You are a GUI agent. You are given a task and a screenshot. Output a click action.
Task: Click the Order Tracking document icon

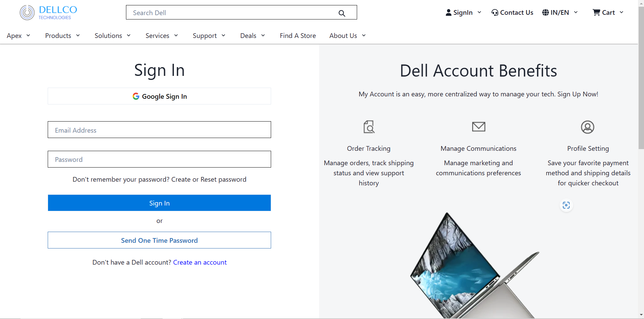point(369,127)
